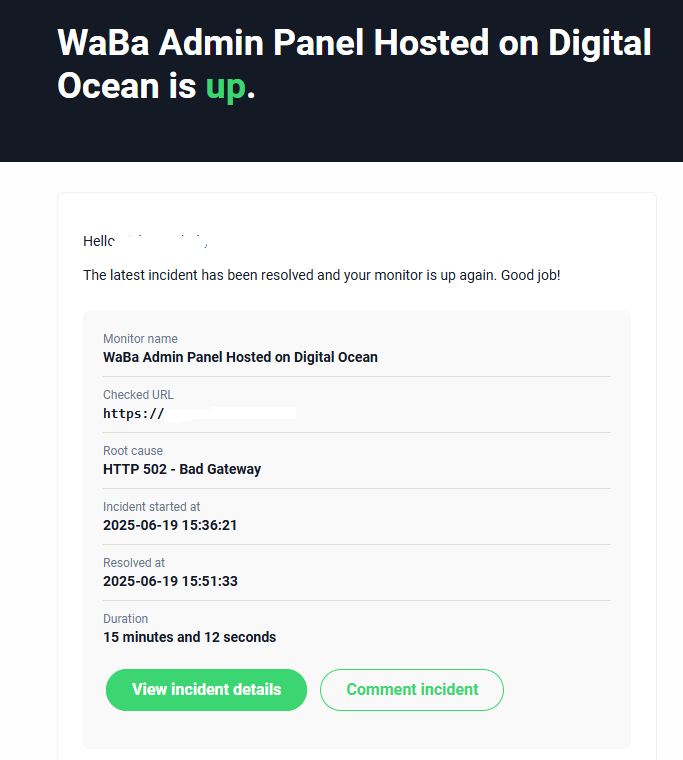The image size is (683, 760).
Task: Click the green word "up" in heading
Action: coord(225,86)
